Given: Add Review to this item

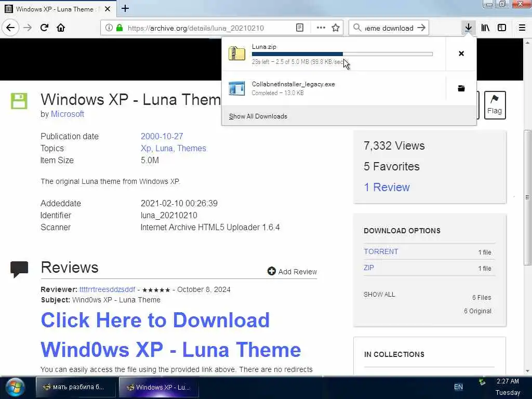Looking at the screenshot, I should 292,271.
